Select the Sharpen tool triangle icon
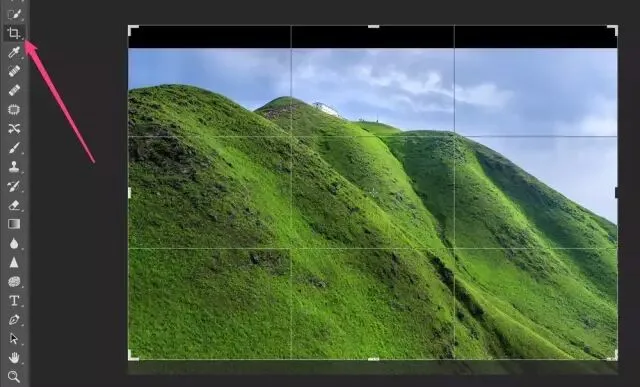 (14, 262)
